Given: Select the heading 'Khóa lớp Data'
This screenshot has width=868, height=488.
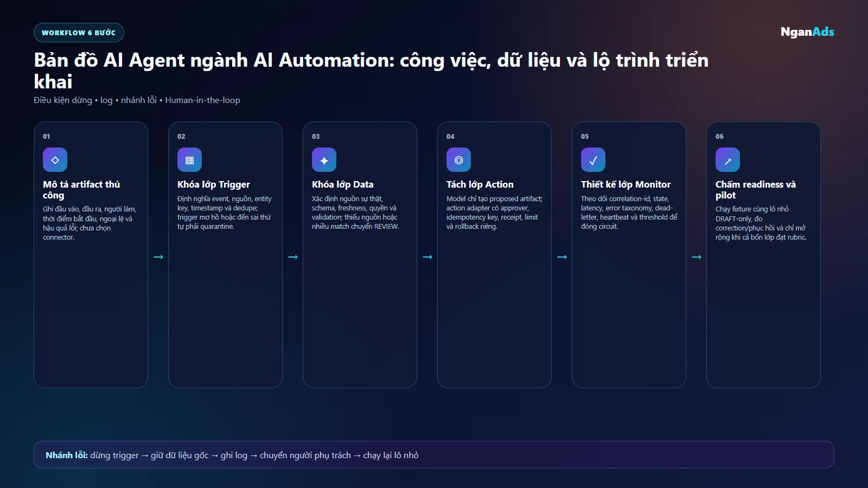Looking at the screenshot, I should point(343,184).
